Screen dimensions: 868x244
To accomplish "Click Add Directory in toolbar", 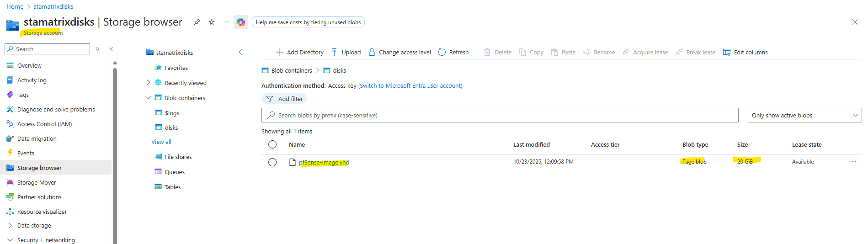I will coord(300,52).
